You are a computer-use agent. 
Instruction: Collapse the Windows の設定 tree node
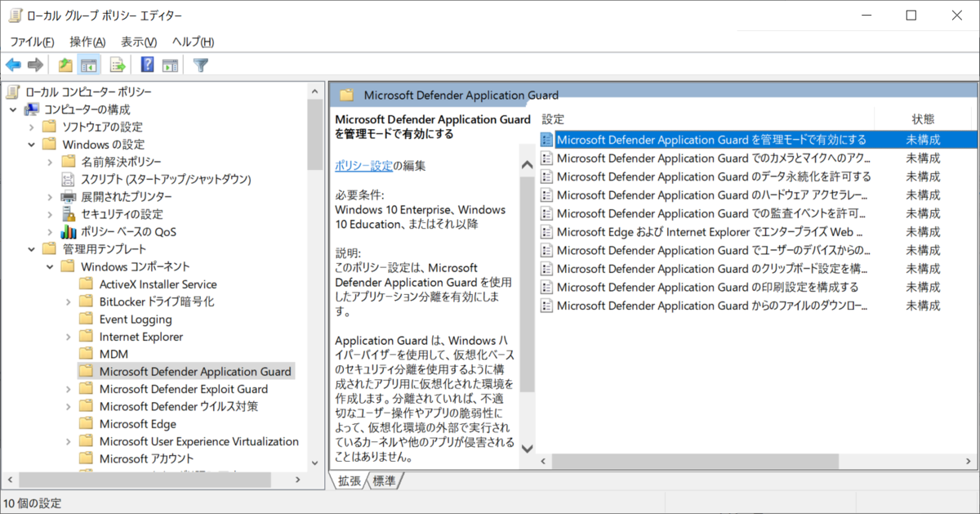[x=31, y=145]
